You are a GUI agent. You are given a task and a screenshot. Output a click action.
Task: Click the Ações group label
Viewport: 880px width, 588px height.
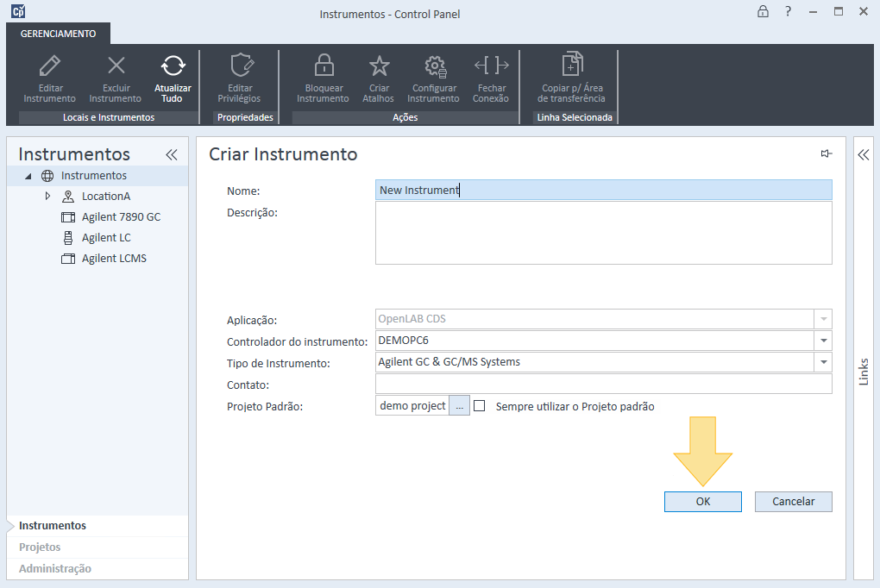click(x=405, y=117)
